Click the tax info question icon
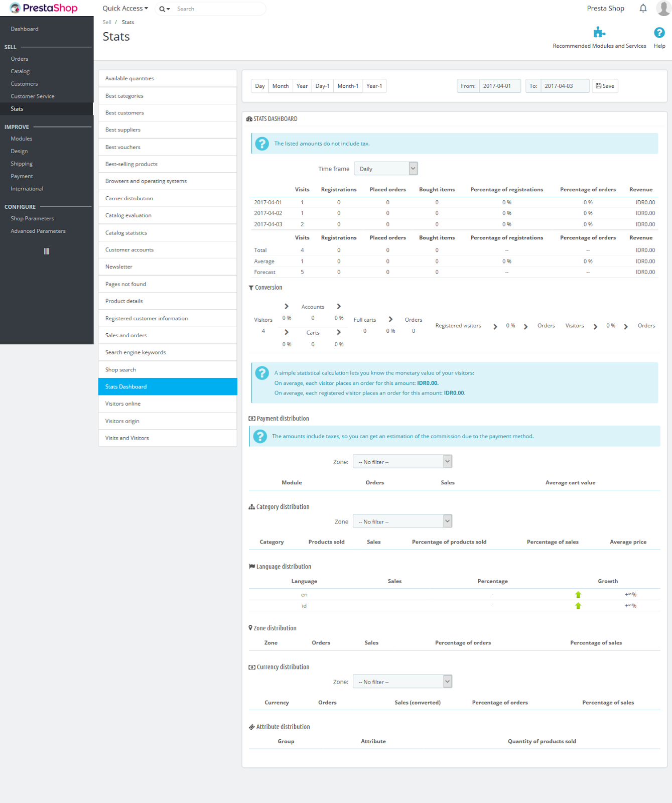 pyautogui.click(x=262, y=144)
